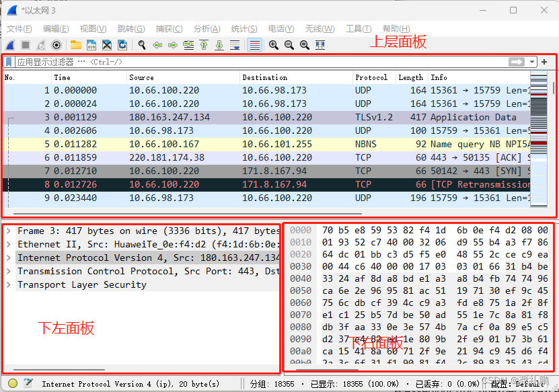Close this capture file
The height and width of the screenshot is (392, 559).
point(107,45)
